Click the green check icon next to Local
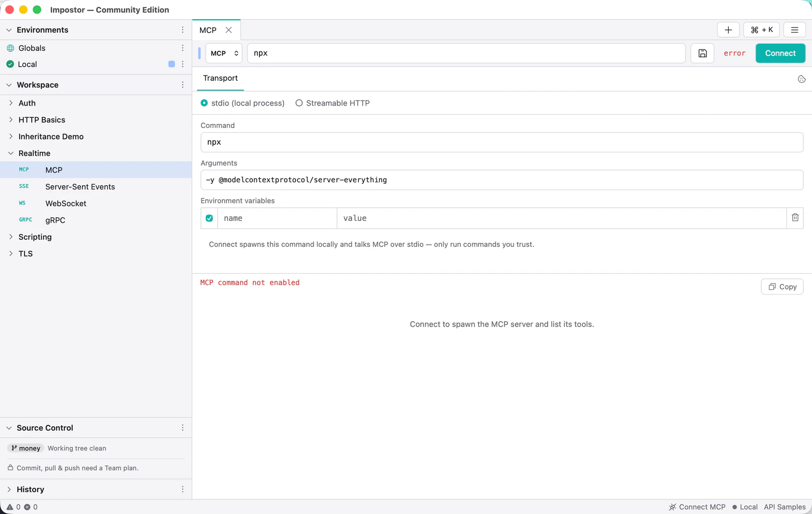Screen dimensions: 812x514 pyautogui.click(x=10, y=65)
